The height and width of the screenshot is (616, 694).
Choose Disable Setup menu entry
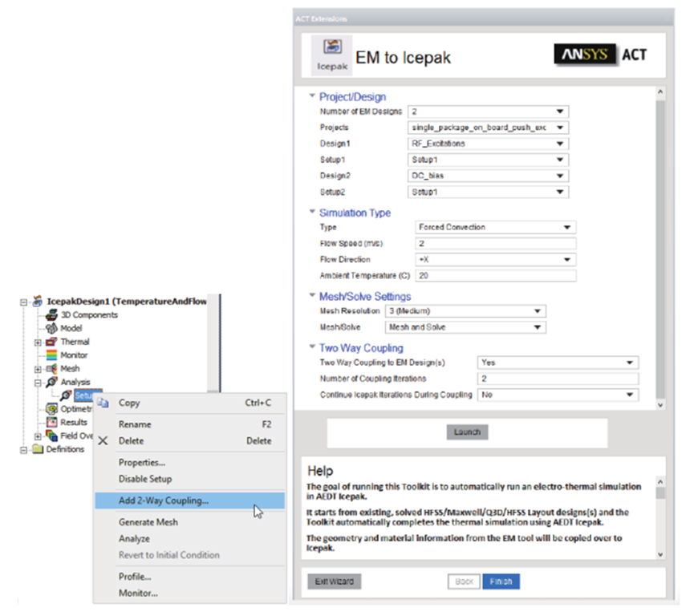(190, 479)
